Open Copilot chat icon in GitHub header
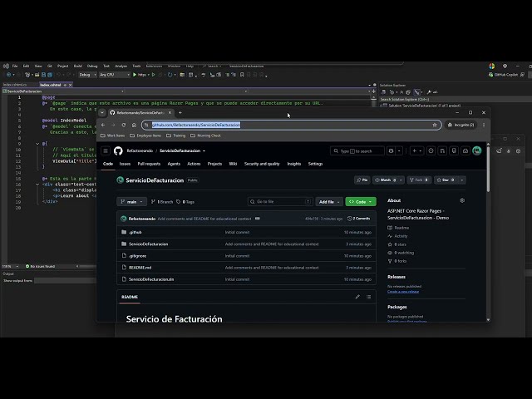The image size is (532, 399). coord(392,151)
